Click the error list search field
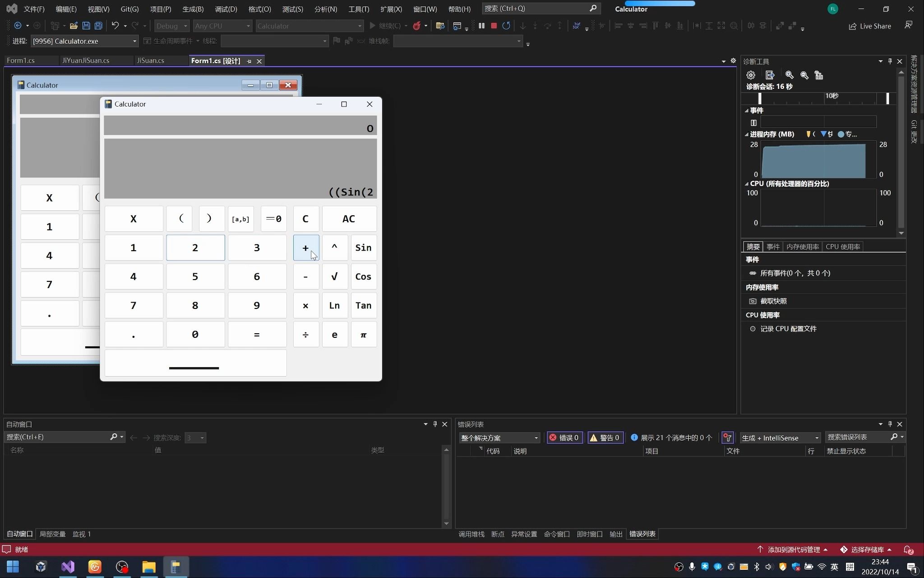 click(857, 437)
